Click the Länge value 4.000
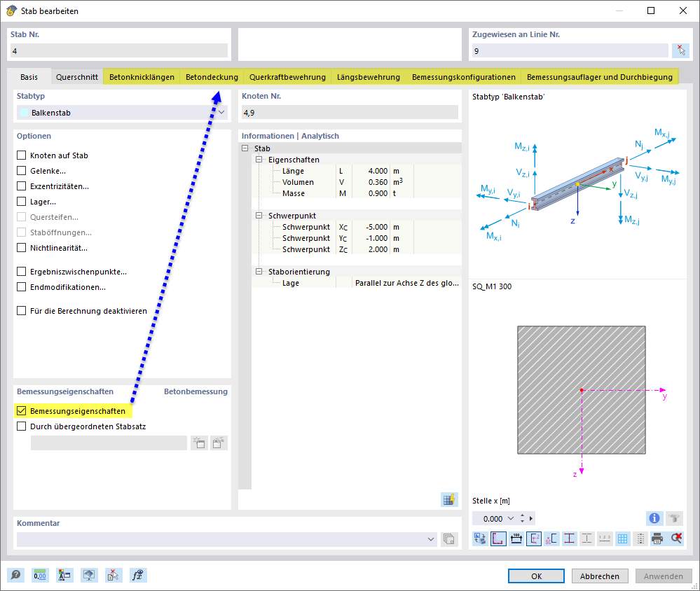700x591 pixels. [378, 171]
